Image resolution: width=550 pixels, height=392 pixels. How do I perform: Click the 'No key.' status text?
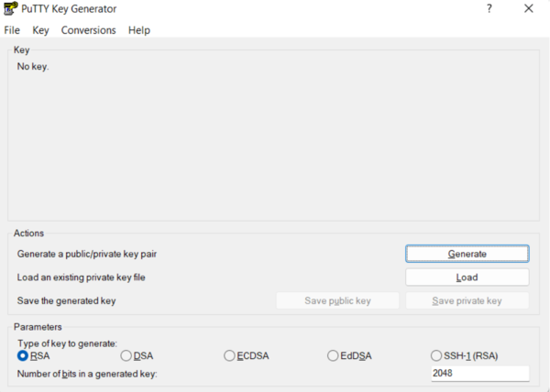coord(33,67)
